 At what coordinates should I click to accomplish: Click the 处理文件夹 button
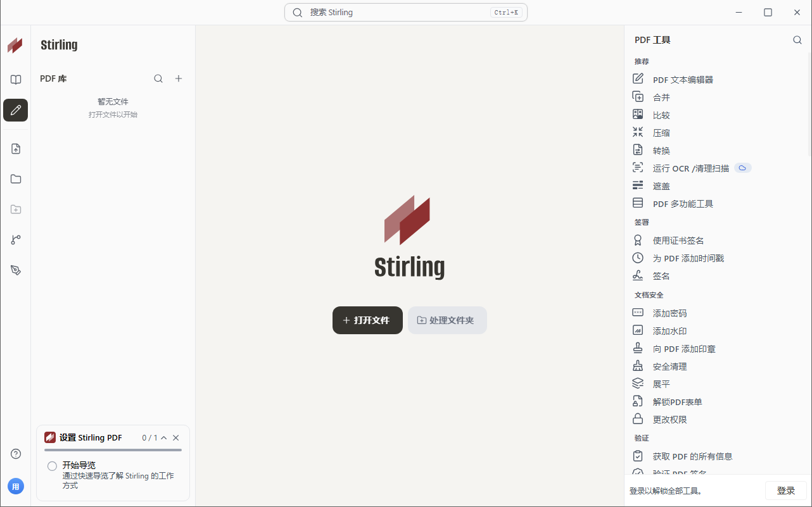(447, 320)
